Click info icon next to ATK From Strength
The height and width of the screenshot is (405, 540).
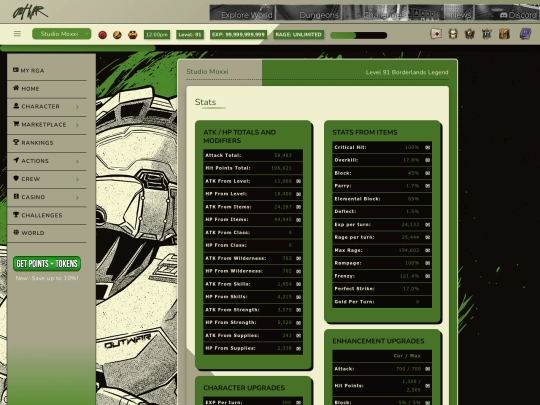point(299,310)
